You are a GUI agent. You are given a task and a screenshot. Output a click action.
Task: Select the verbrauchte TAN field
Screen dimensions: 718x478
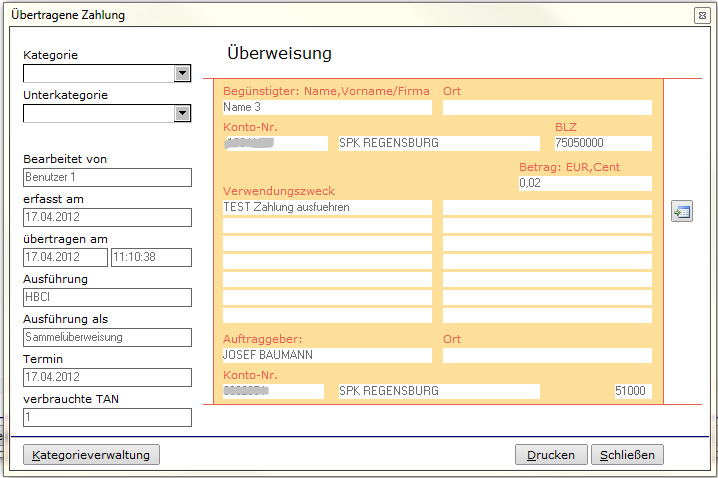click(107, 417)
